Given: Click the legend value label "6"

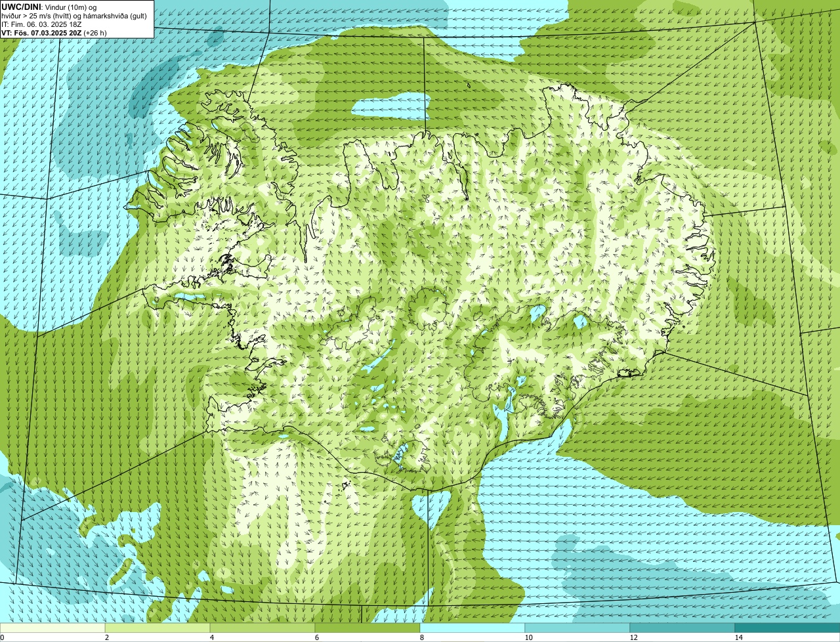Looking at the screenshot, I should tap(316, 637).
